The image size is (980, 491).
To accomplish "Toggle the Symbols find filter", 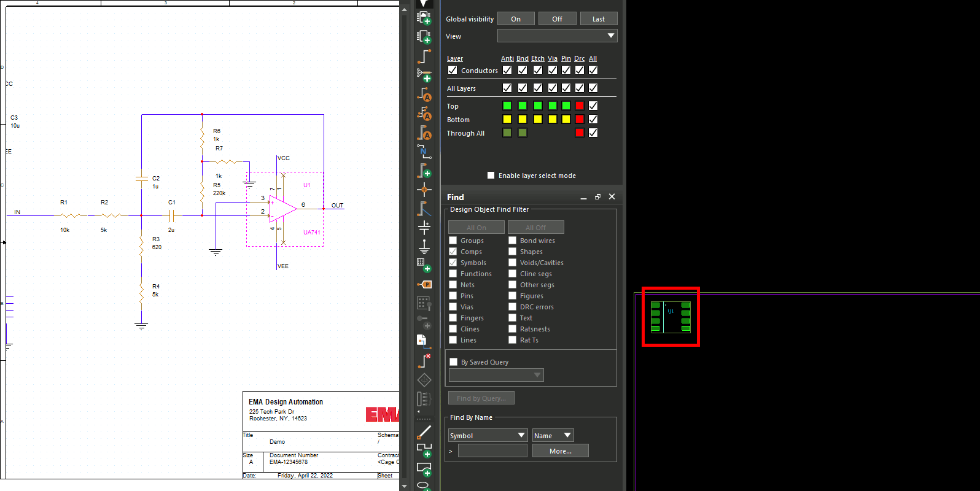I will 453,263.
